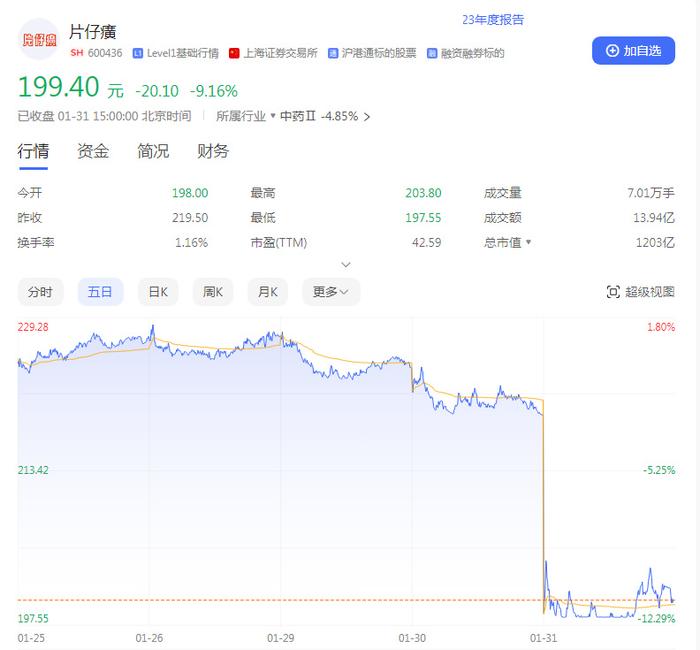This screenshot has height=650, width=700.
Task: Click the 199.40 current price
Action: pos(58,87)
